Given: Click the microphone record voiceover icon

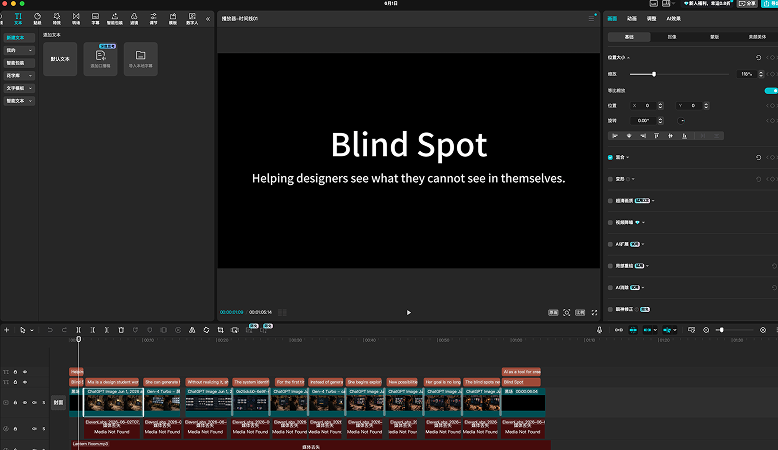Looking at the screenshot, I should (x=599, y=330).
